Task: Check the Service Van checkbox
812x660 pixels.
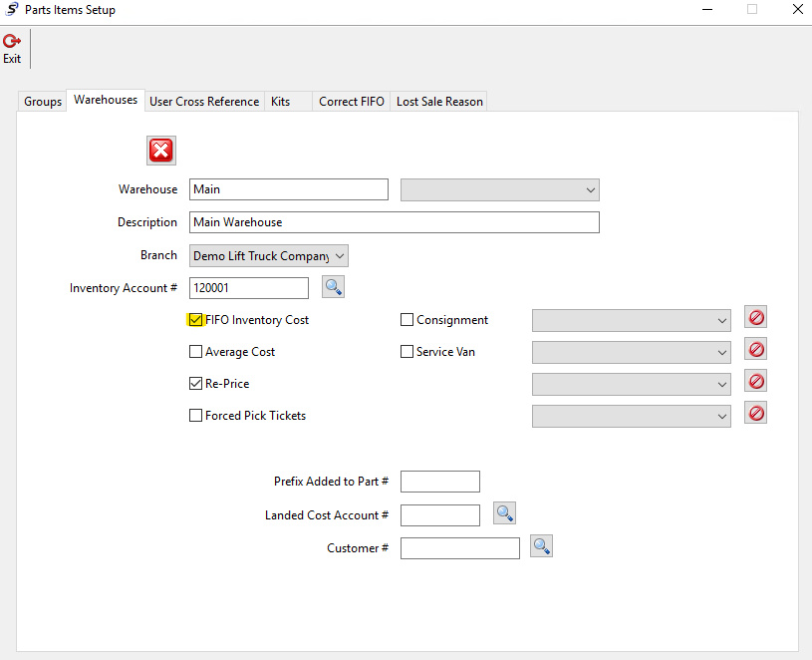Action: click(407, 352)
